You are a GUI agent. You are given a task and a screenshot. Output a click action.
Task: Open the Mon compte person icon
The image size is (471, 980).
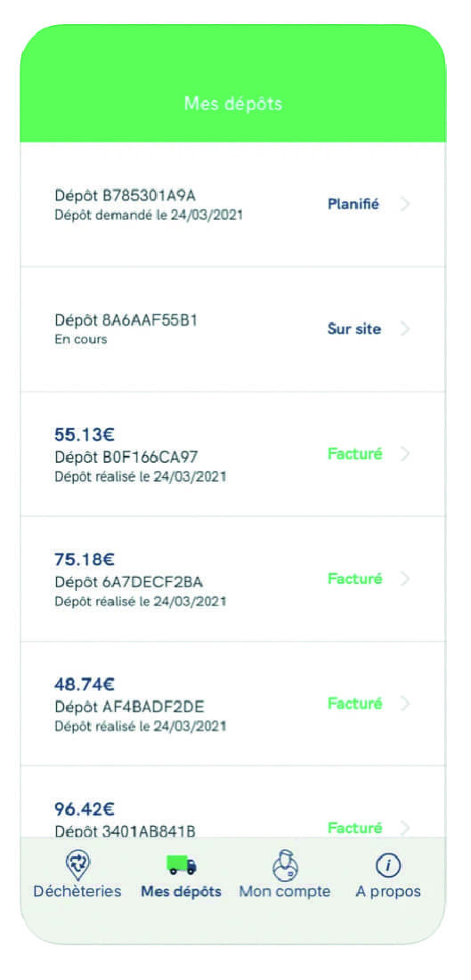click(285, 866)
